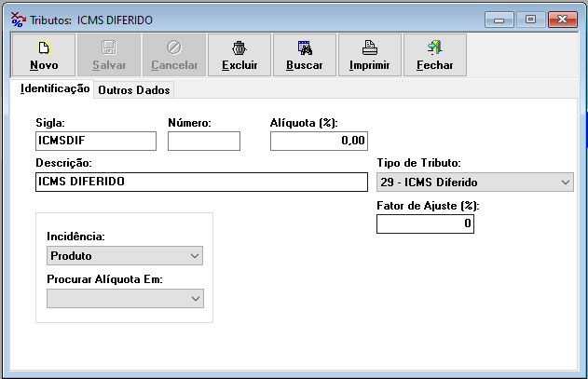
Task: Click the Salvar floppy disk icon
Action: [x=109, y=48]
